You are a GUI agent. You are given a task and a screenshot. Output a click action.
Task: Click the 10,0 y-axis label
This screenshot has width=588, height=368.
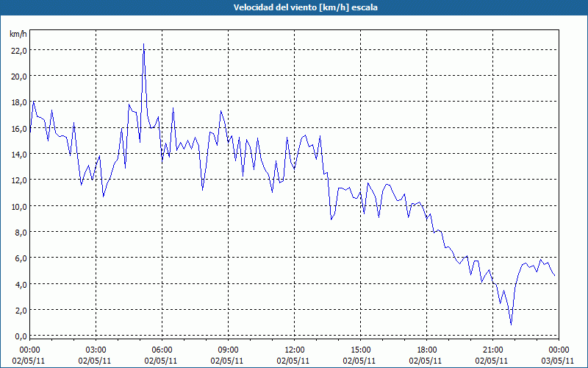point(19,207)
